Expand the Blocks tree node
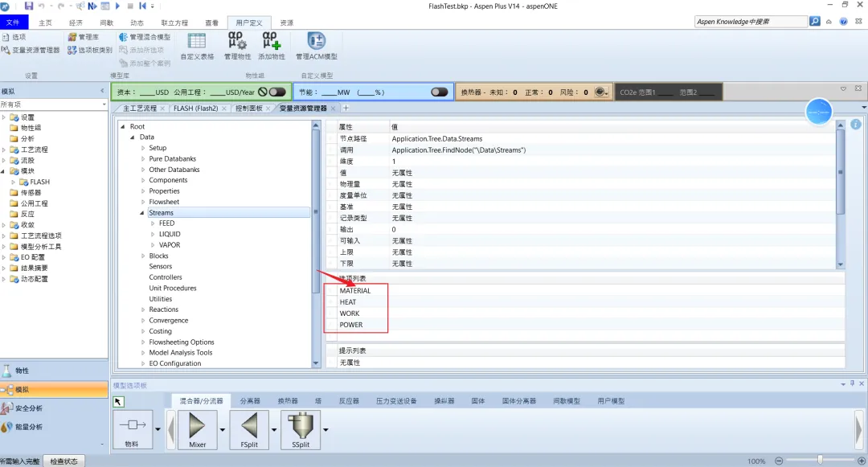 (143, 256)
